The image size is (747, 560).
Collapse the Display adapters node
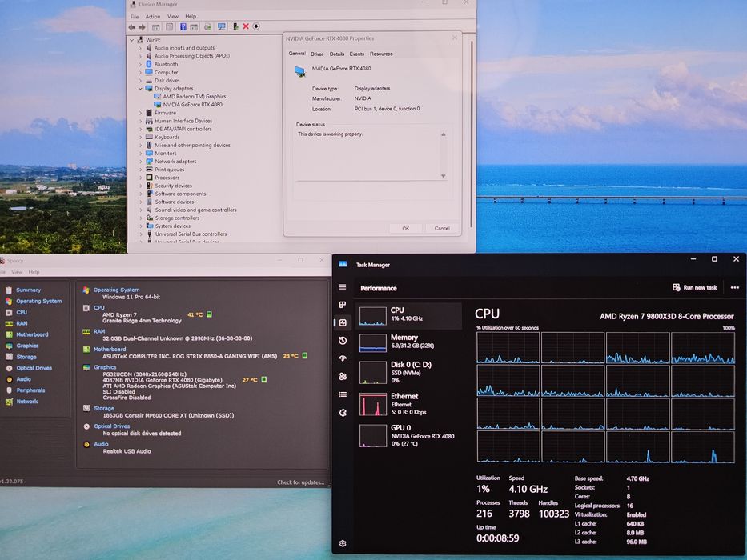pyautogui.click(x=141, y=89)
